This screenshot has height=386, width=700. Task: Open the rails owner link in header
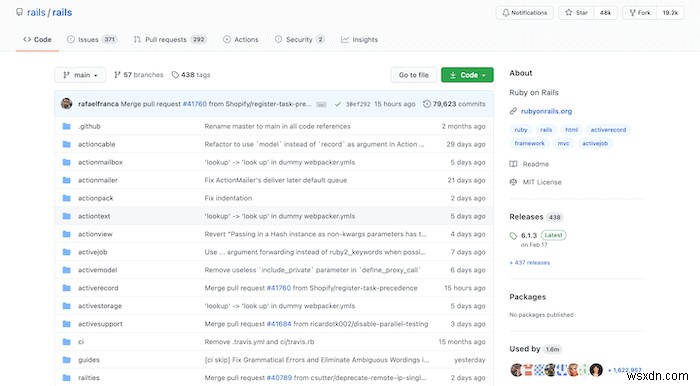tap(36, 12)
